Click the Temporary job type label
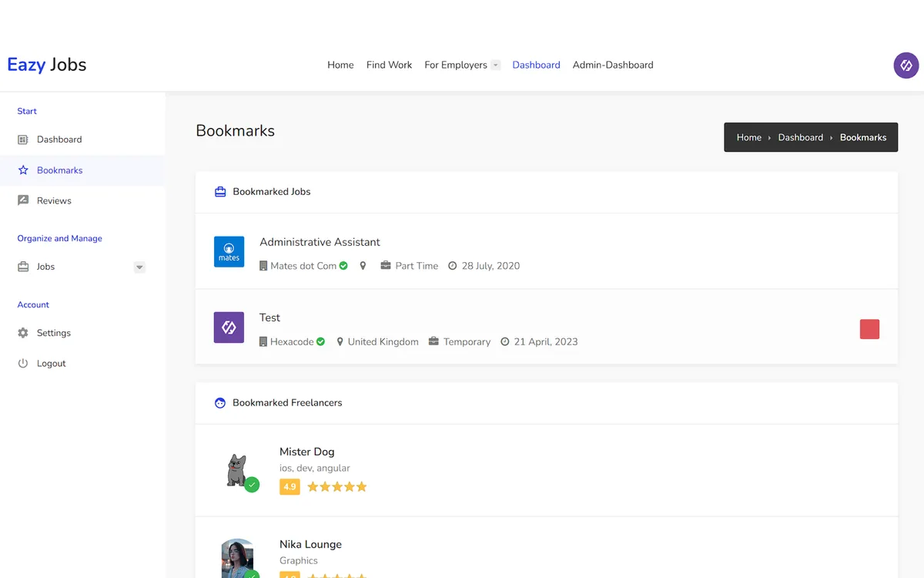This screenshot has height=578, width=924. (x=467, y=341)
